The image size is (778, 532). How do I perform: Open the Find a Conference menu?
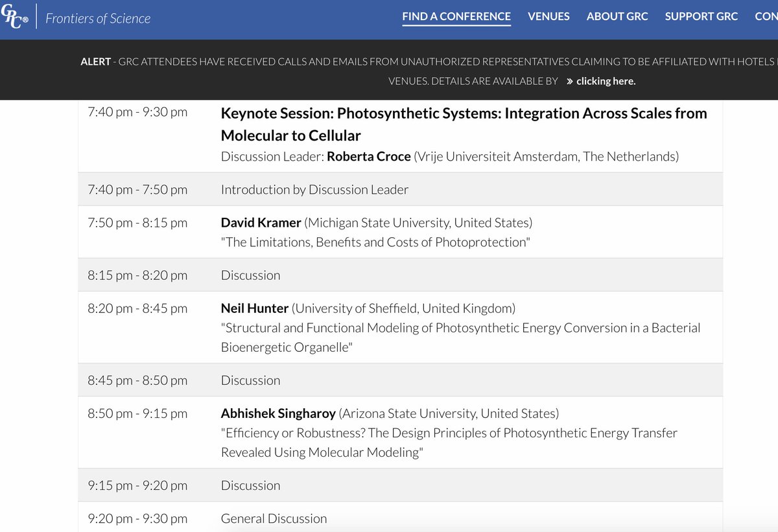[456, 16]
